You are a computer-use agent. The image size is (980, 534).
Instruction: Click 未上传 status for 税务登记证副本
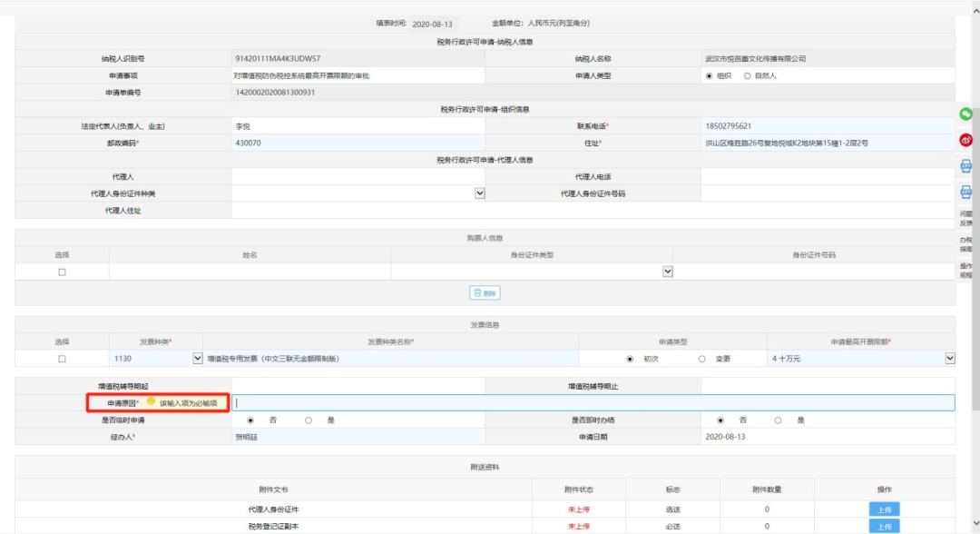click(x=579, y=527)
